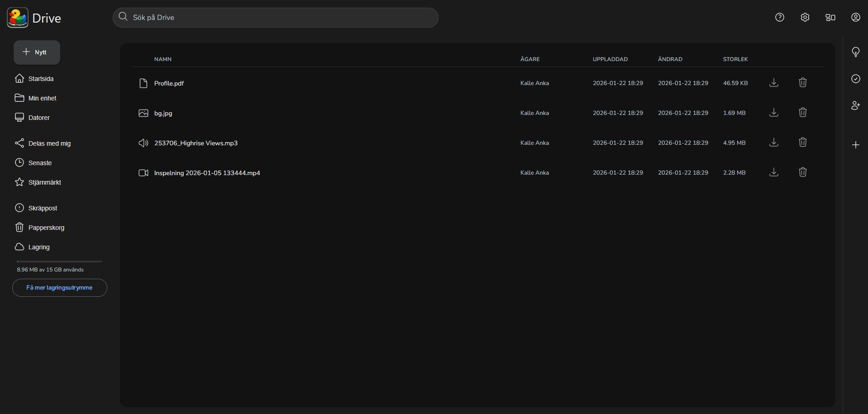Click the plus add-ons icon in side panel

[855, 145]
